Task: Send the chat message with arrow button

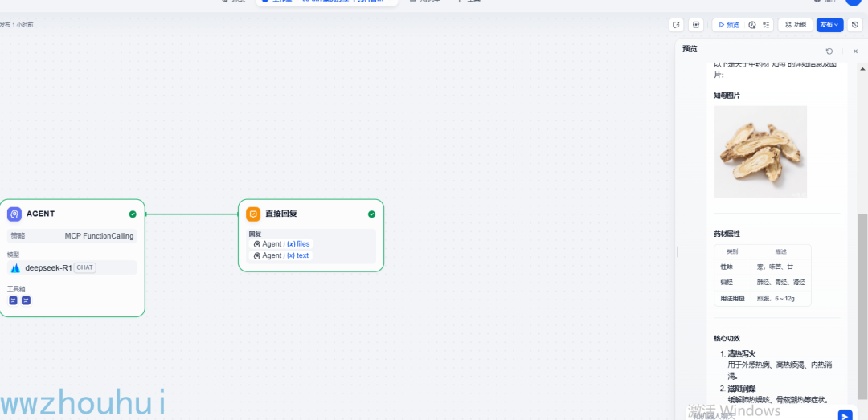Action: [x=845, y=415]
